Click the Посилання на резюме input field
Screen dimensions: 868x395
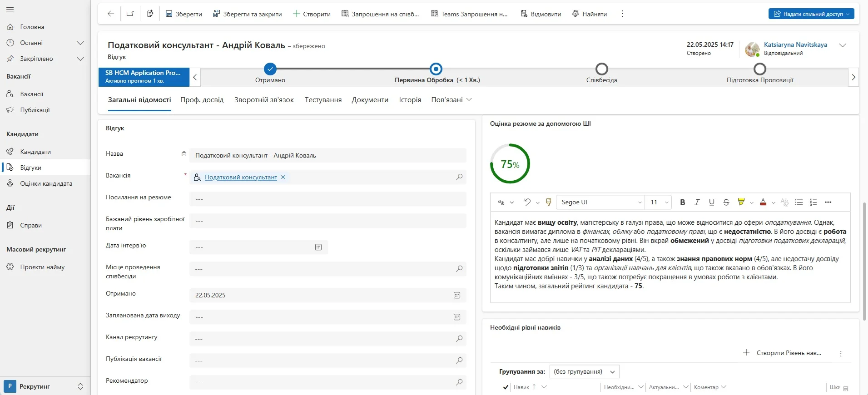[x=327, y=199]
